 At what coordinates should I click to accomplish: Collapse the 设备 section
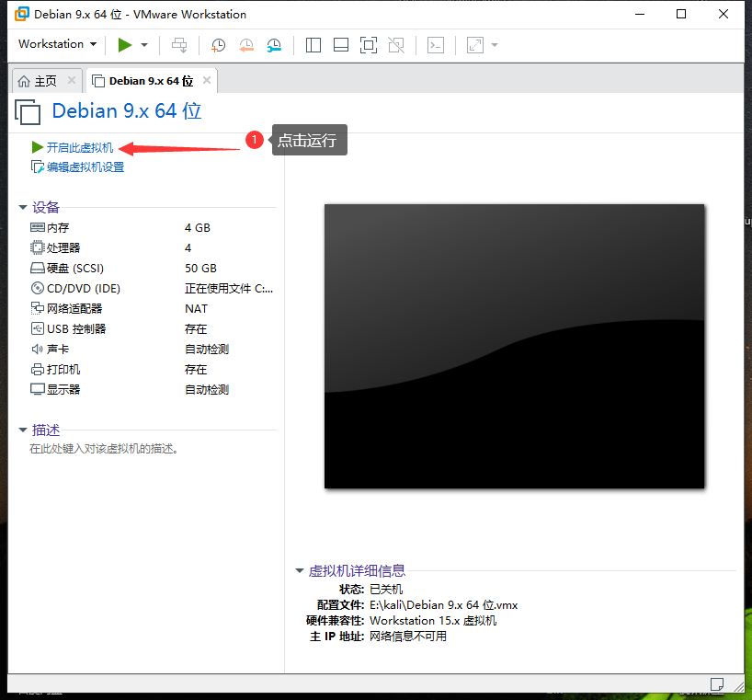click(x=23, y=207)
